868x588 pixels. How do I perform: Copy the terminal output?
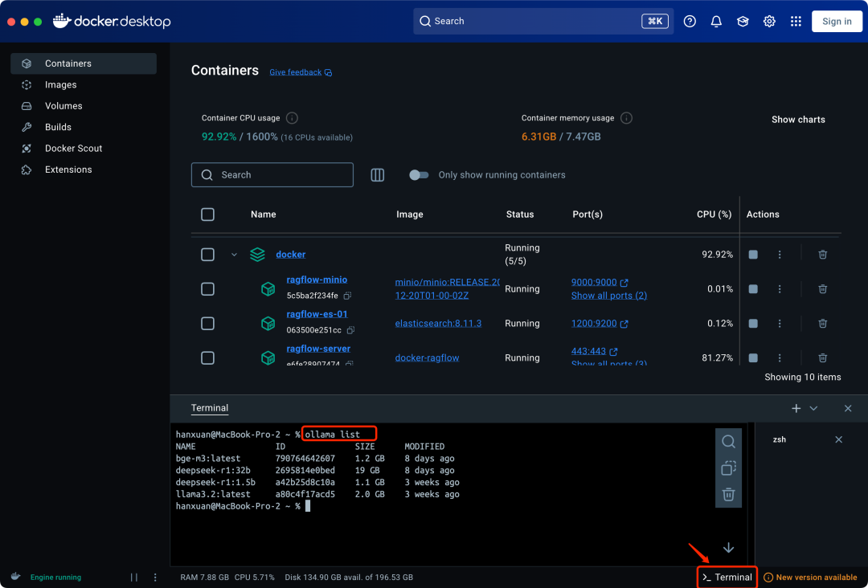(x=728, y=468)
